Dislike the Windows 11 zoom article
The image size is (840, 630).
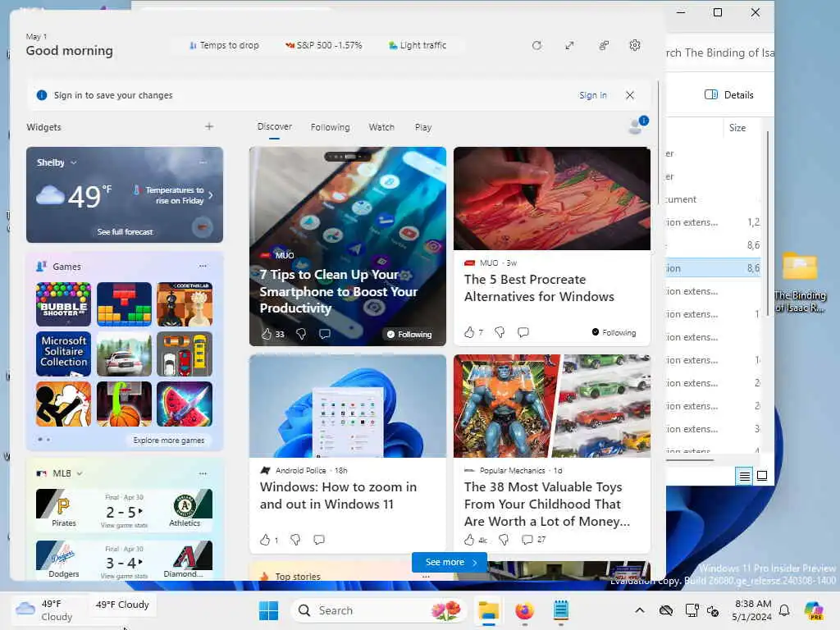point(295,540)
